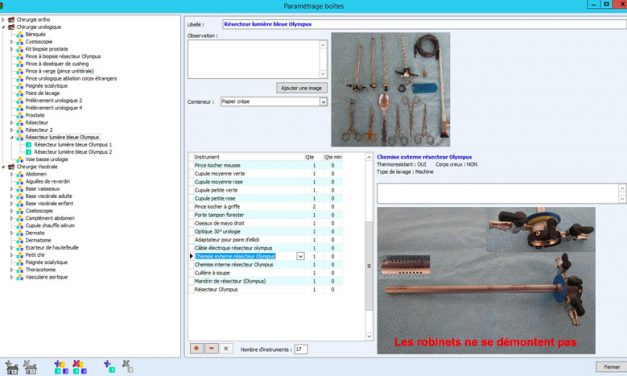Click the red plus add instrument button
Viewport: 627px width, 376px height.
pos(196,348)
